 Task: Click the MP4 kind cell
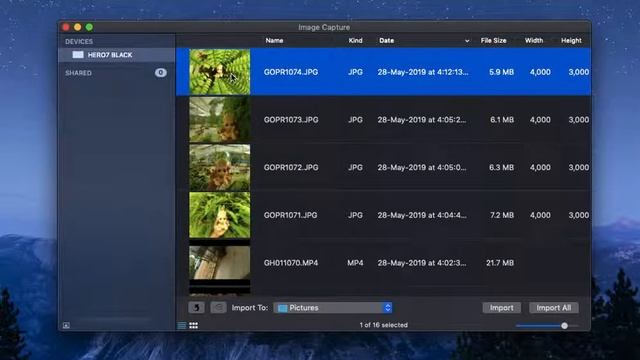[355, 263]
